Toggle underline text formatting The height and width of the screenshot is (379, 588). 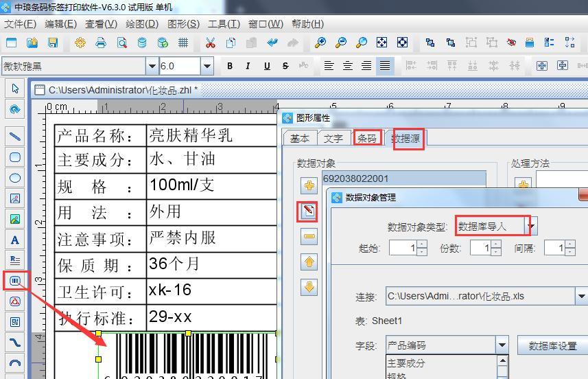click(267, 66)
